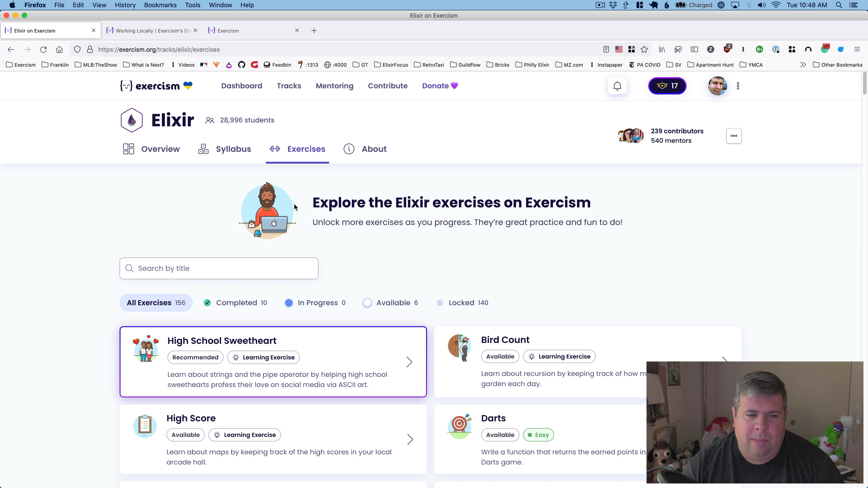Open History menu in menu bar
Screen dimensions: 868x488
pos(125,5)
